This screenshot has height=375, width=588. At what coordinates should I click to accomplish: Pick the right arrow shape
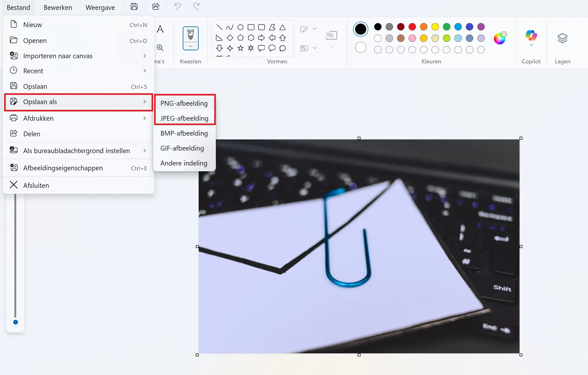(x=261, y=38)
